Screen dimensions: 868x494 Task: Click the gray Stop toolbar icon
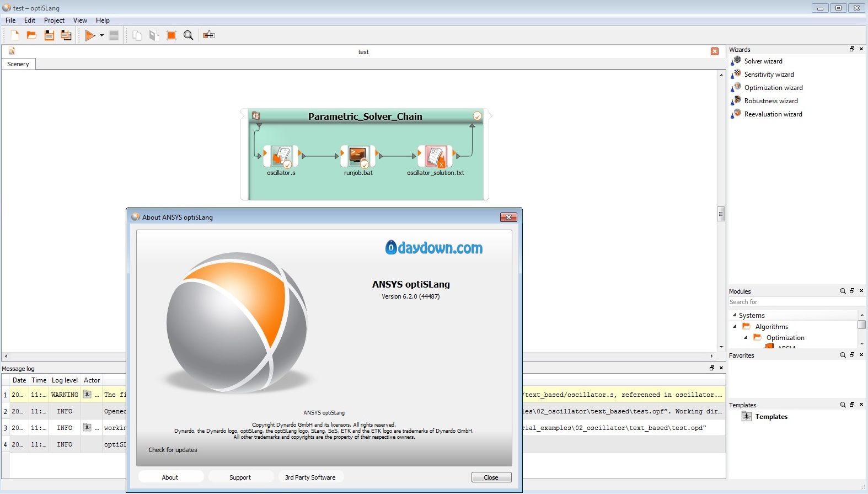coord(114,35)
